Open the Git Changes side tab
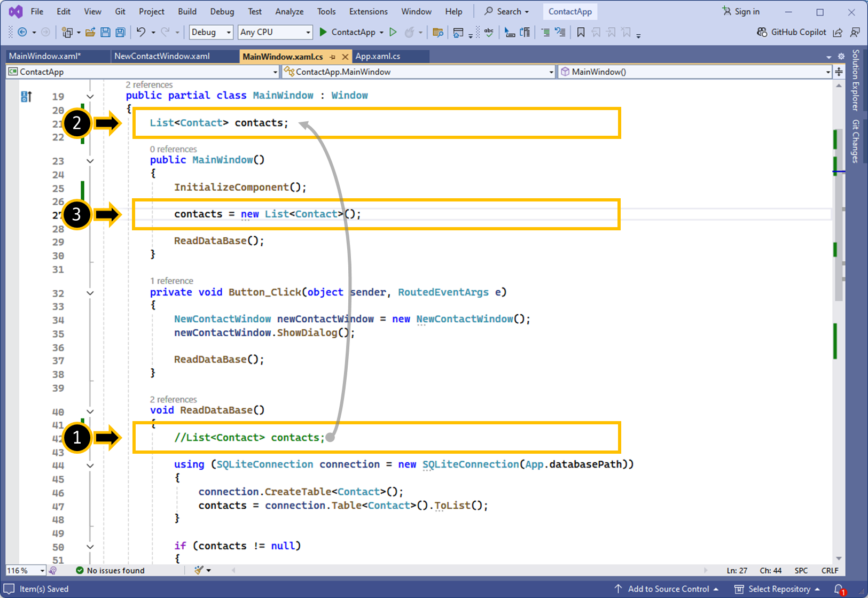This screenshot has height=598, width=868. pyautogui.click(x=855, y=141)
